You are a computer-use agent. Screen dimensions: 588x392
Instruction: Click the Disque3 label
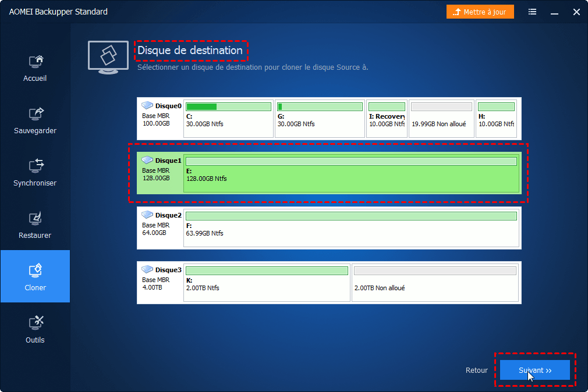[168, 270]
